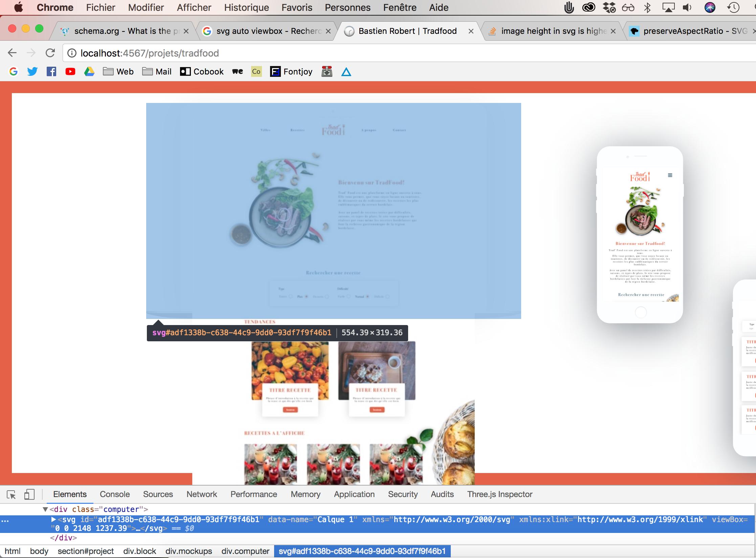Open the Three.js Inspector panel
Image resolution: width=756 pixels, height=558 pixels.
(499, 494)
